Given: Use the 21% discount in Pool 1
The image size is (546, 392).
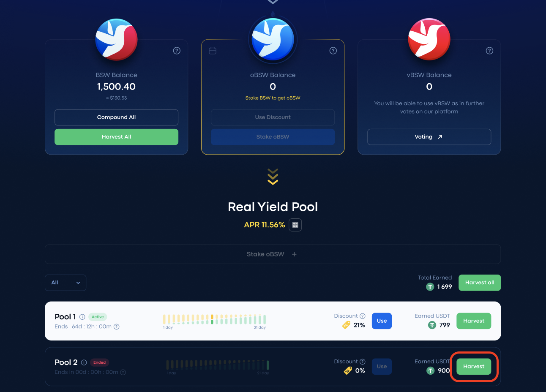Looking at the screenshot, I should coord(382,321).
